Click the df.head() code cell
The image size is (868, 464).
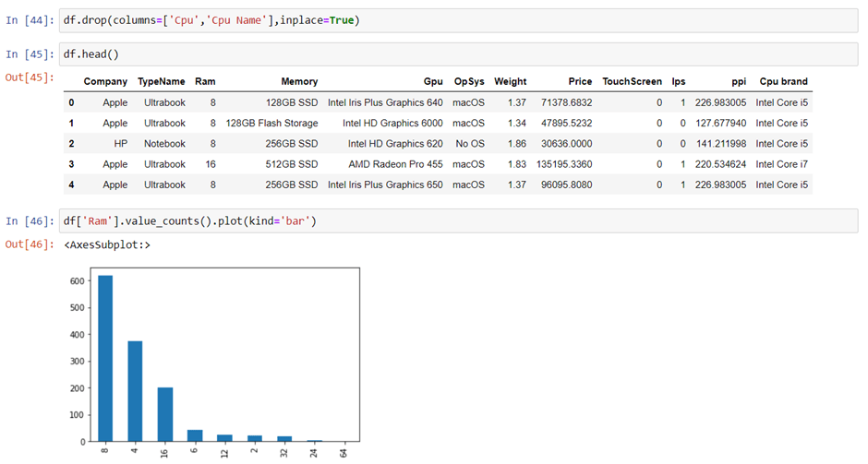pos(458,54)
